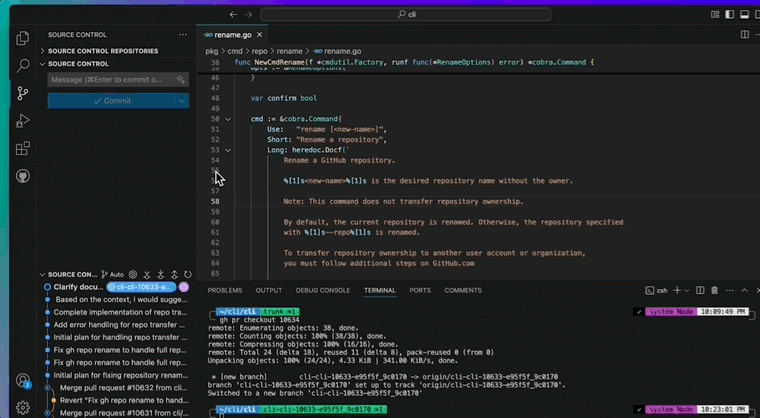The height and width of the screenshot is (418, 760).
Task: Click the Commit button
Action: pyautogui.click(x=111, y=101)
